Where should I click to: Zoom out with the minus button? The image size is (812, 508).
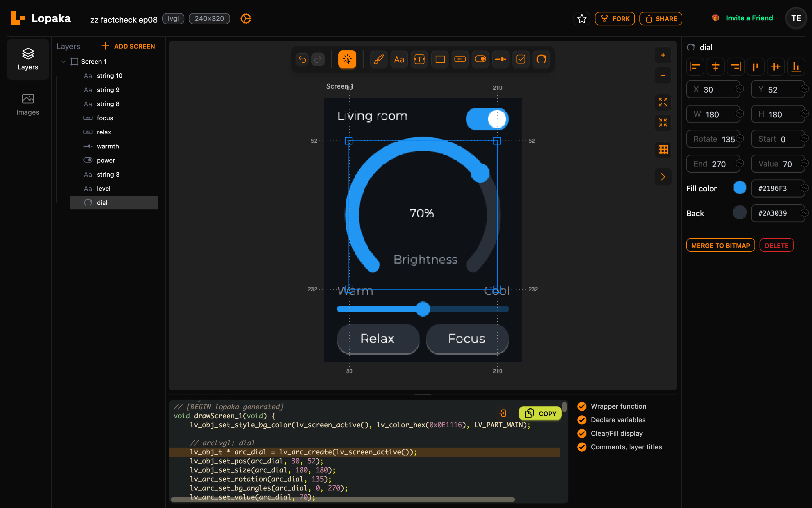tap(663, 76)
